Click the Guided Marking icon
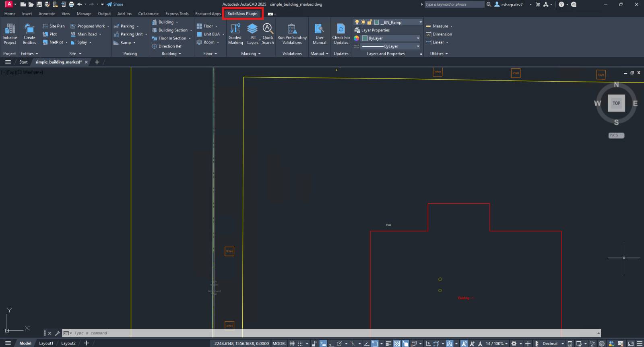Viewport: 644px width, 347px height. (235, 29)
